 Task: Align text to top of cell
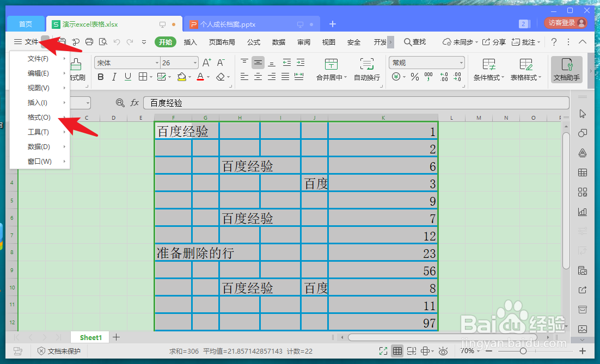(x=244, y=62)
